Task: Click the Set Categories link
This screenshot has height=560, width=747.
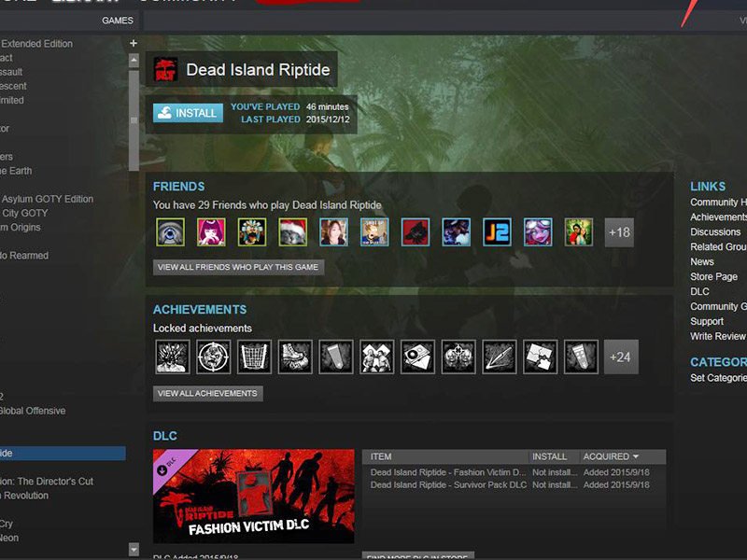Action: [x=718, y=378]
